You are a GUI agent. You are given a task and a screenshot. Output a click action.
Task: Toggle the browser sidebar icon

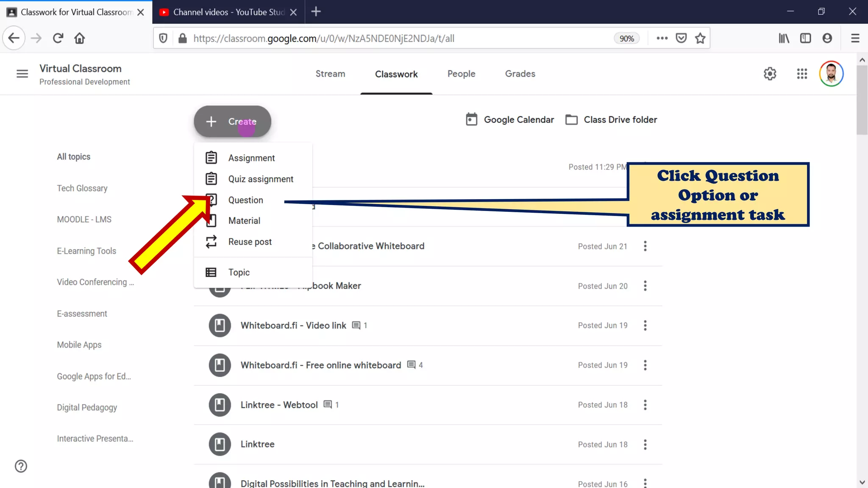point(805,38)
